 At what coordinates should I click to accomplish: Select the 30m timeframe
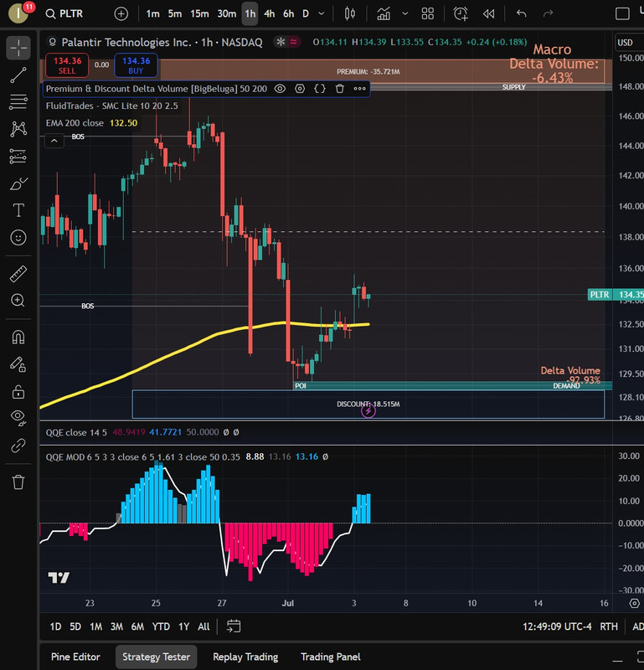226,14
